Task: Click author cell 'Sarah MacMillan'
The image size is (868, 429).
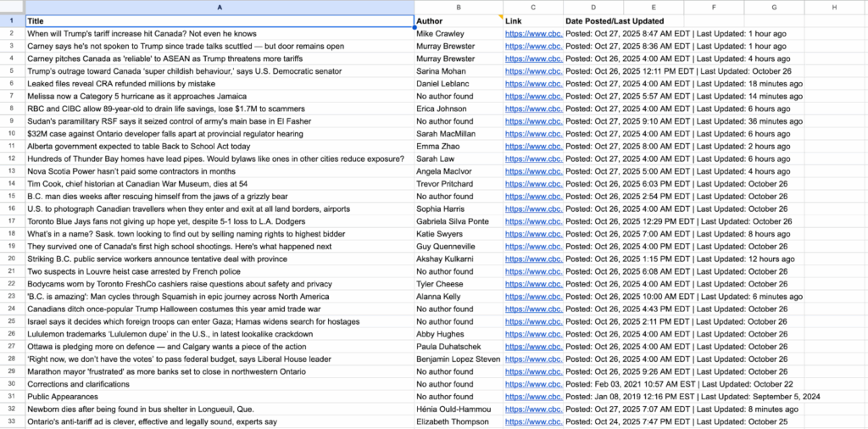Action: pyautogui.click(x=459, y=134)
